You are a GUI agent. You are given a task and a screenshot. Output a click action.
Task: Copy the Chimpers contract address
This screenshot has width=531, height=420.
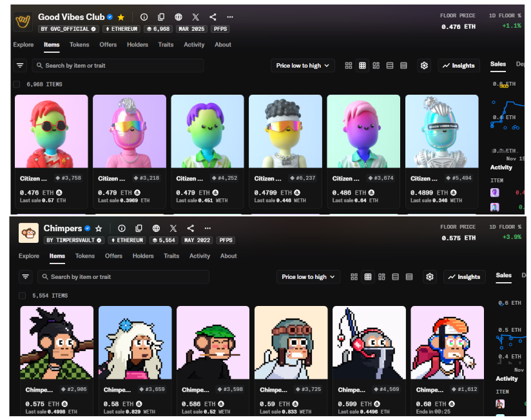pos(139,229)
